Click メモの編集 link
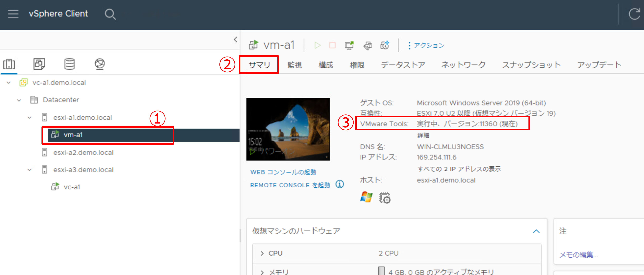 pos(578,255)
